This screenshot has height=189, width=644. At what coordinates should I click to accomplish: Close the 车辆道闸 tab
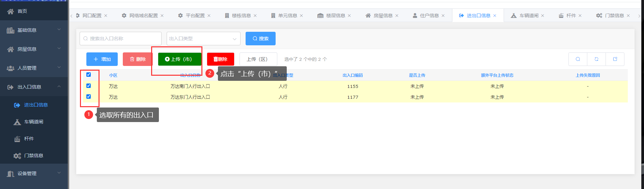click(x=542, y=16)
